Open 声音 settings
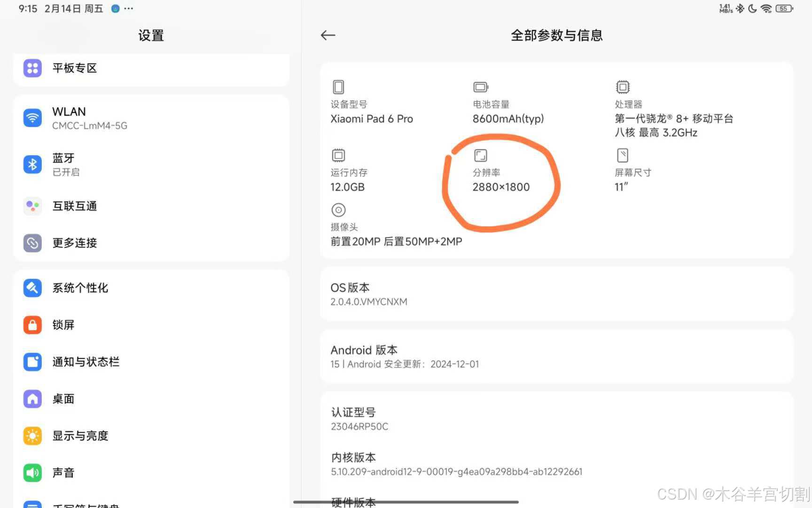Image resolution: width=812 pixels, height=508 pixels. click(151, 473)
